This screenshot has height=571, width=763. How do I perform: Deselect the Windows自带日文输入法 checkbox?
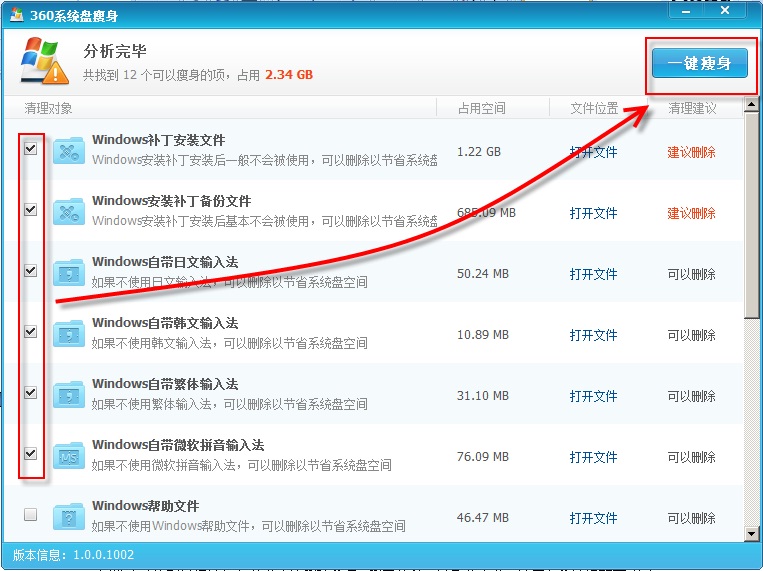(x=31, y=271)
